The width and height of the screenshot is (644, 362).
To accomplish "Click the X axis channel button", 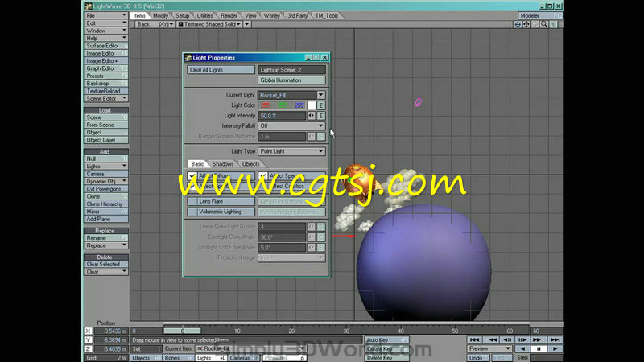I will point(88,331).
